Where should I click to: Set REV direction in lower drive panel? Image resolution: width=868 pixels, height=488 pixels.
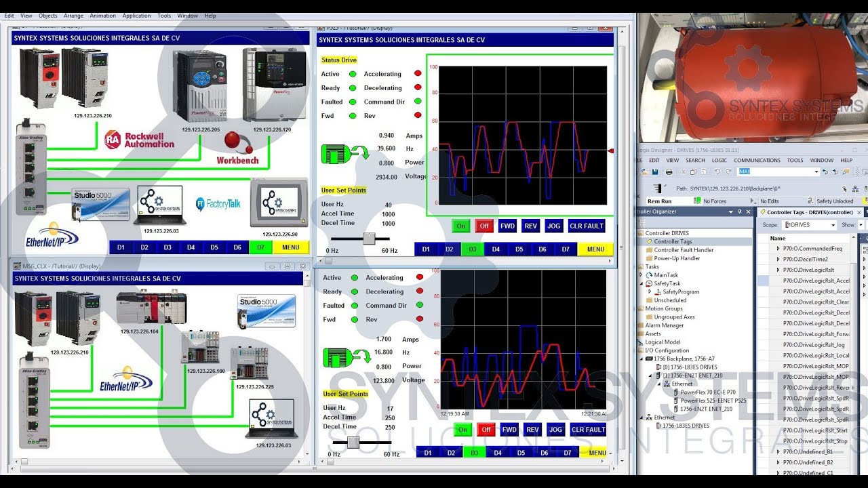[532, 430]
